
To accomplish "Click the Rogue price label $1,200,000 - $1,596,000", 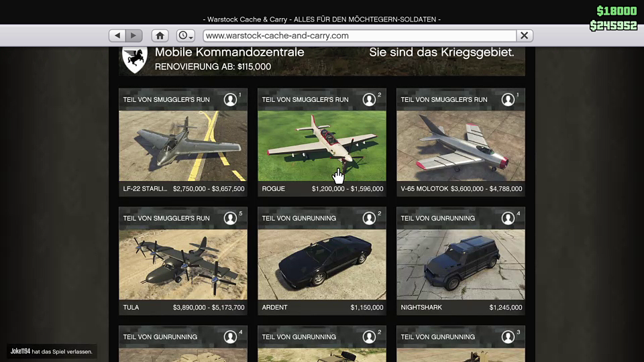I will coord(347,189).
